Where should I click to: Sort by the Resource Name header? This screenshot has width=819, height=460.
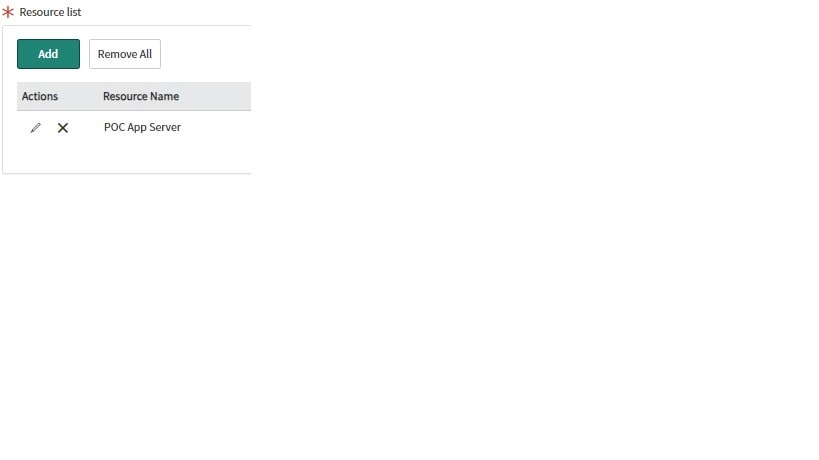coord(141,97)
